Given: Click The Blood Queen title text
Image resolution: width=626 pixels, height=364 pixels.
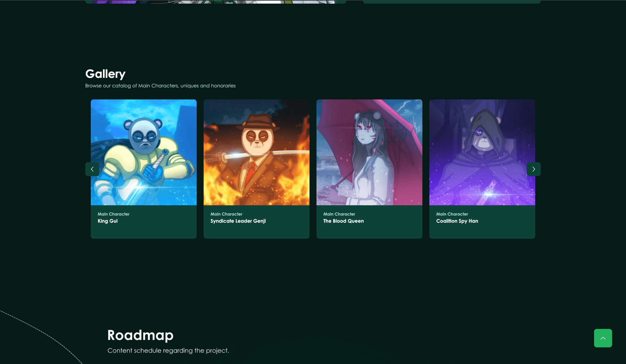Looking at the screenshot, I should coord(344,221).
